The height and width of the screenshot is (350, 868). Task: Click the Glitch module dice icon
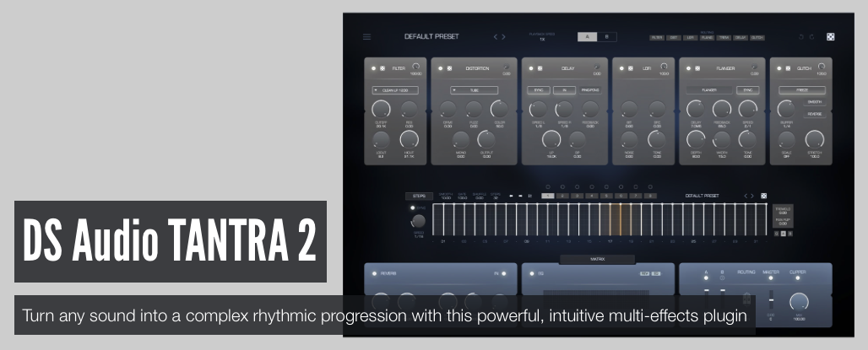(x=789, y=68)
